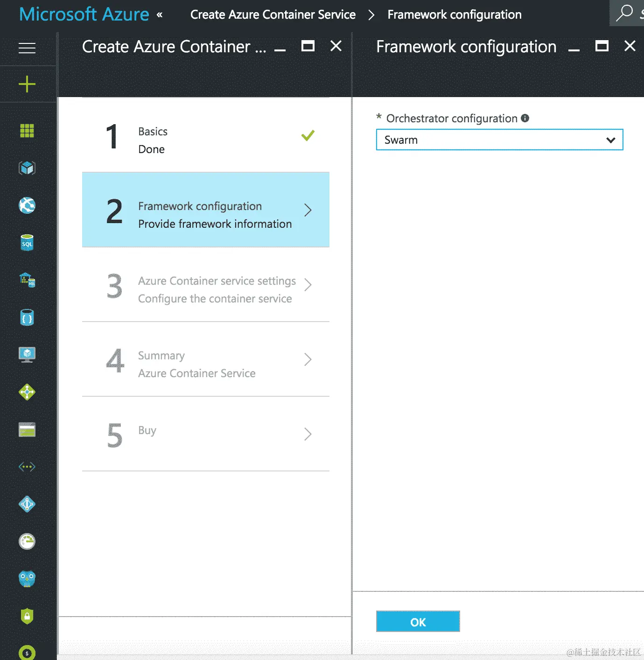Open the Orchestrator configuration dropdown
The height and width of the screenshot is (660, 644).
499,140
